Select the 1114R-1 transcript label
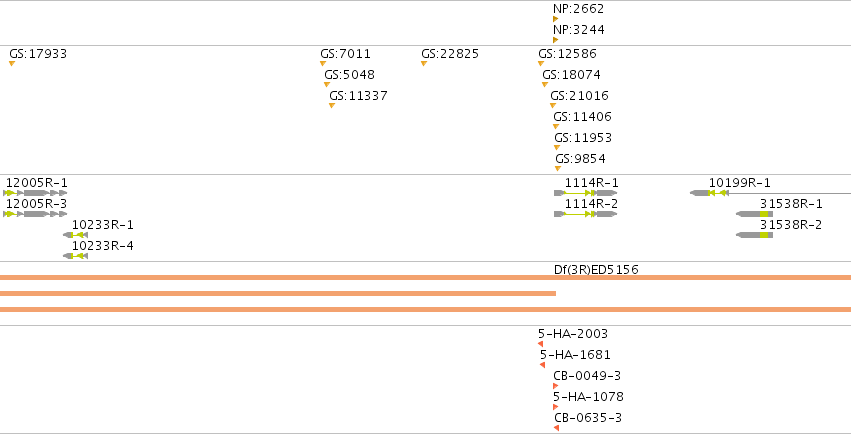 point(592,183)
